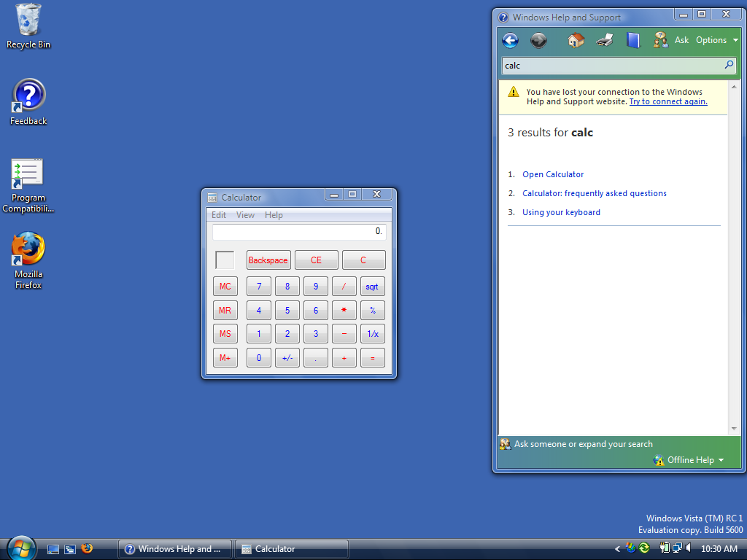747x560 pixels.
Task: Click 'Try to connect again' link
Action: (x=667, y=102)
